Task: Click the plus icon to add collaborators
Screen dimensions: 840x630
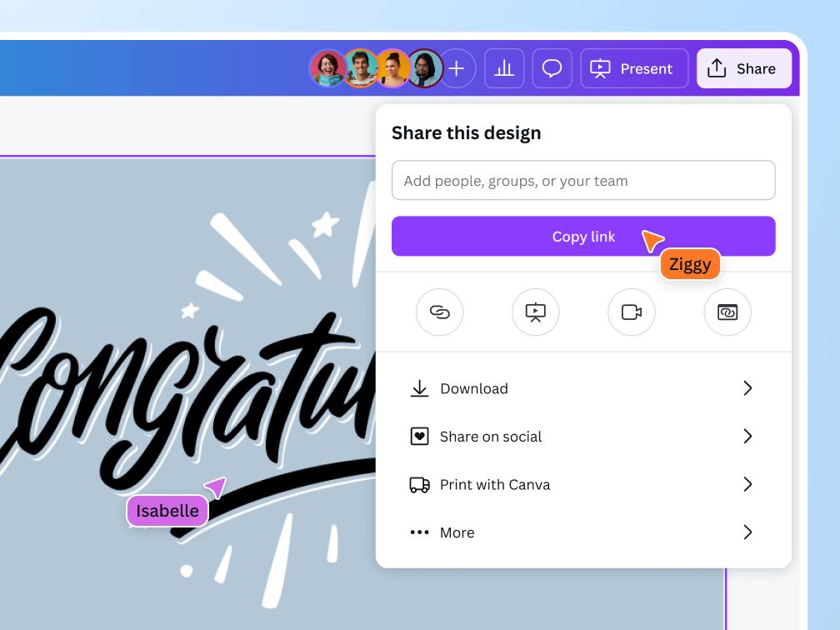Action: tap(457, 68)
